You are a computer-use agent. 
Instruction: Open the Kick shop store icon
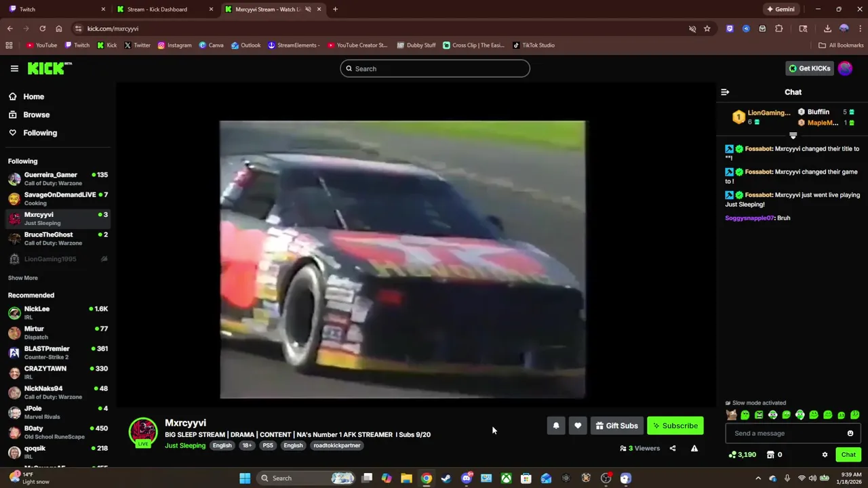pos(770,455)
